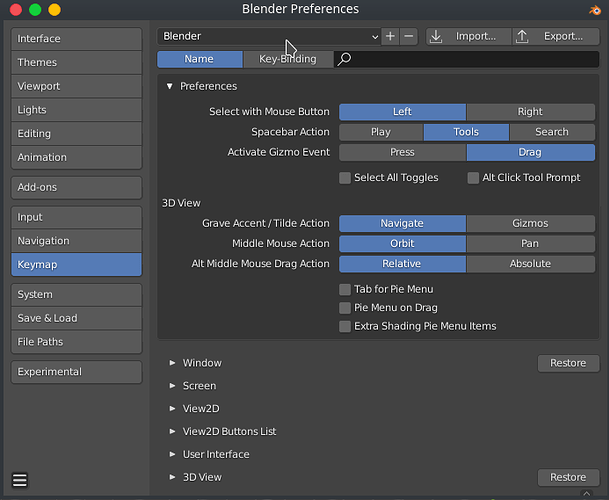Open the Lights preferences tab
The image size is (609, 500).
tap(77, 110)
